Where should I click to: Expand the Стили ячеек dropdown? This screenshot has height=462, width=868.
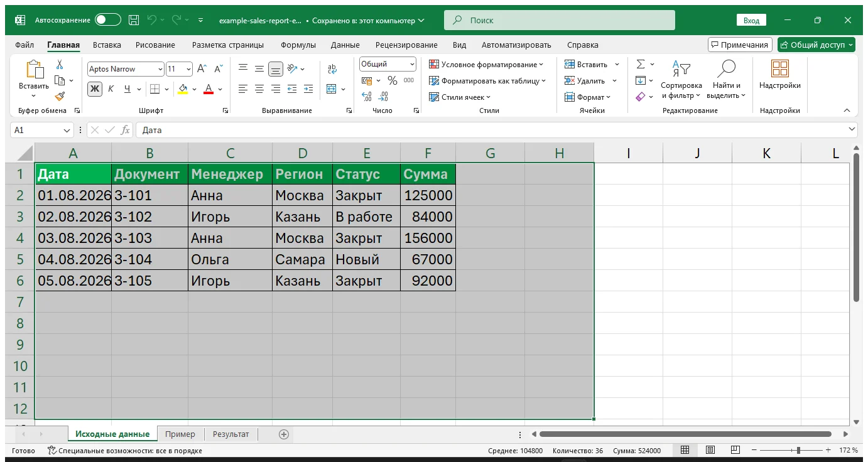pos(460,97)
